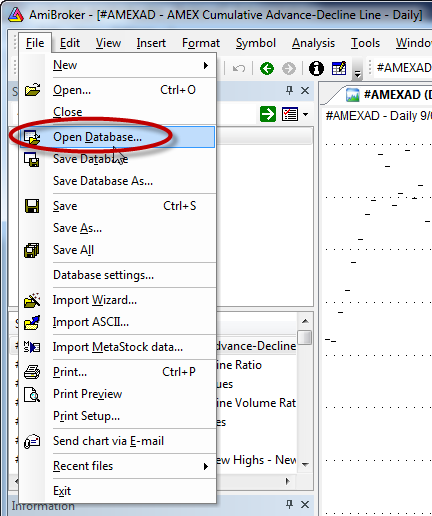This screenshot has width=432, height=516.
Task: Click the black Information icon
Action: 316,69
